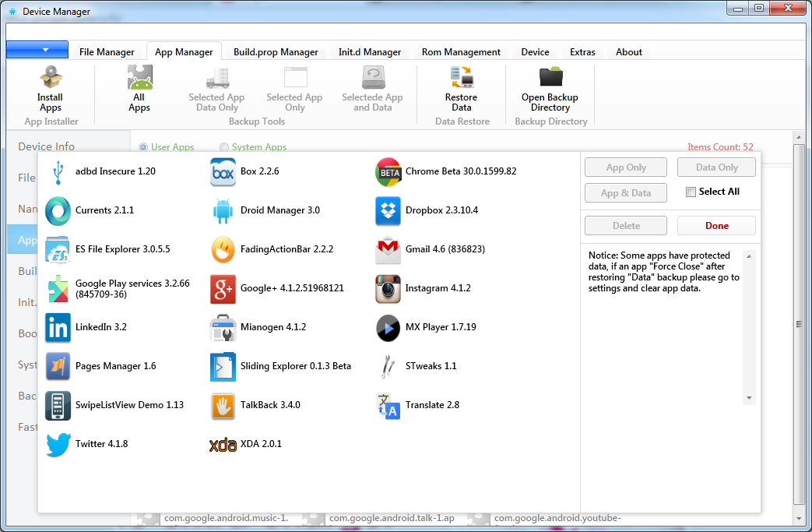Open the All Apps backup tool
This screenshot has height=532, width=812.
(139, 79)
